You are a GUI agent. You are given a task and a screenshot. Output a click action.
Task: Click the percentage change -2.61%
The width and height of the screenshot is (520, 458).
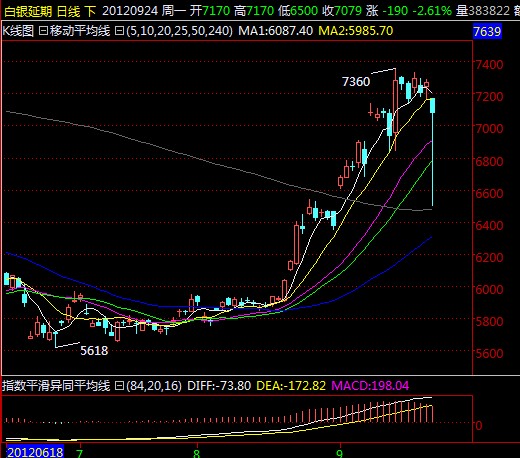pos(432,11)
